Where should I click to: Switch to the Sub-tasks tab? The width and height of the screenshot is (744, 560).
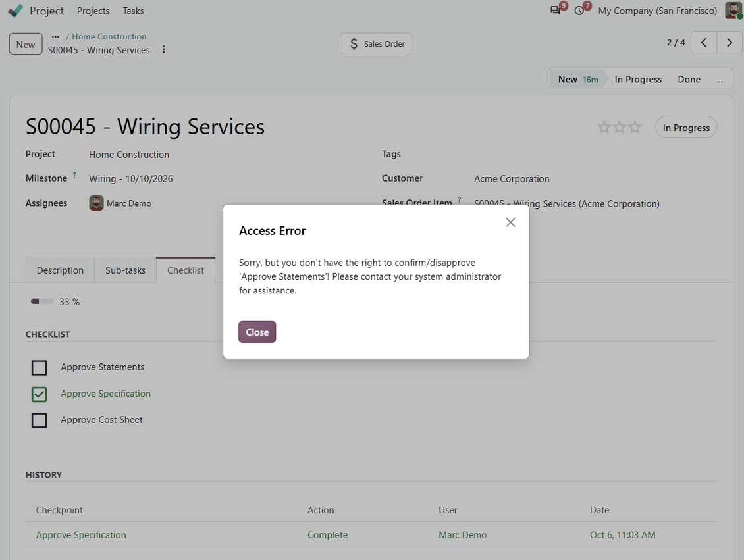125,270
